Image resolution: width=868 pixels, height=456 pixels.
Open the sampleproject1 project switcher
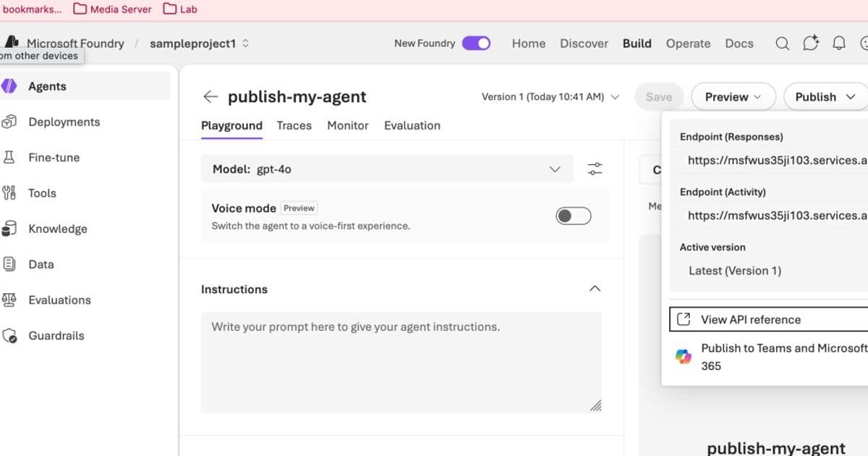[200, 43]
